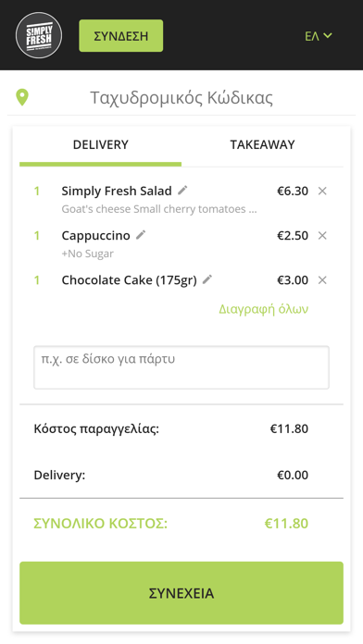Click the Ταχυδρομικός Κώδικας postal code field
Image resolution: width=363 pixels, height=644 pixels.
pyautogui.click(x=181, y=98)
